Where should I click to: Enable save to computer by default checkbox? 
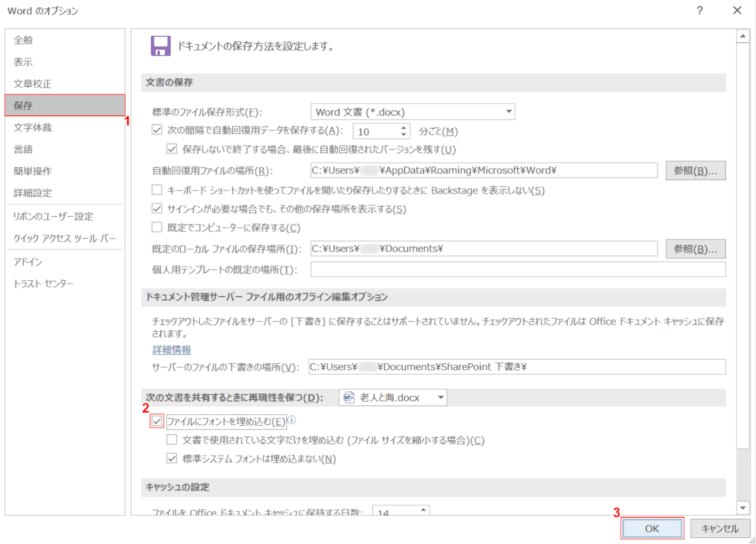pos(156,227)
